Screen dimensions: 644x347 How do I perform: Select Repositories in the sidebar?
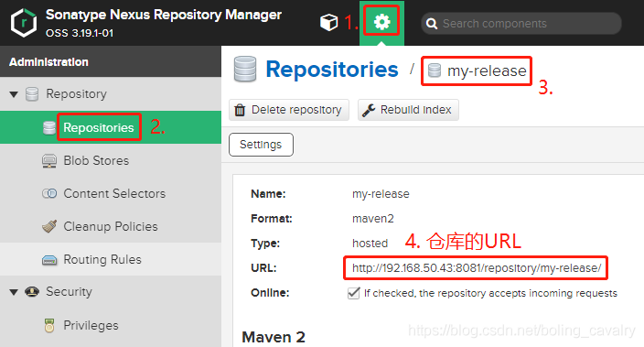coord(99,127)
